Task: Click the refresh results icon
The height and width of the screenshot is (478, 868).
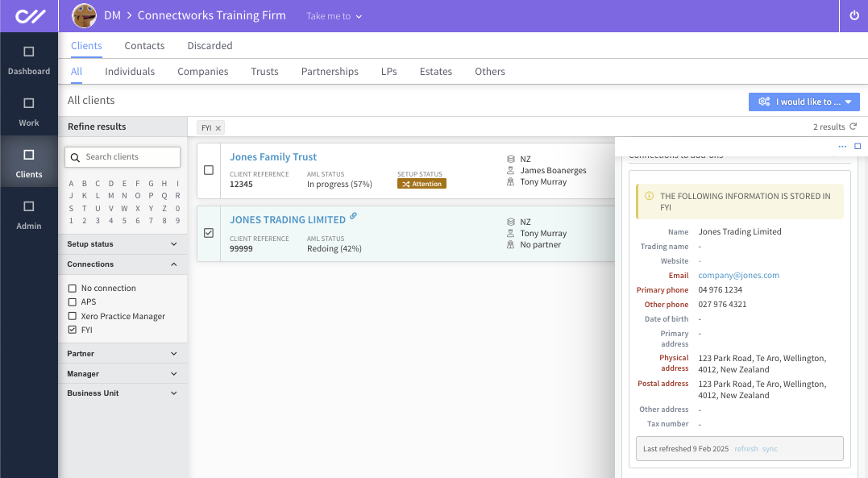Action: click(853, 127)
